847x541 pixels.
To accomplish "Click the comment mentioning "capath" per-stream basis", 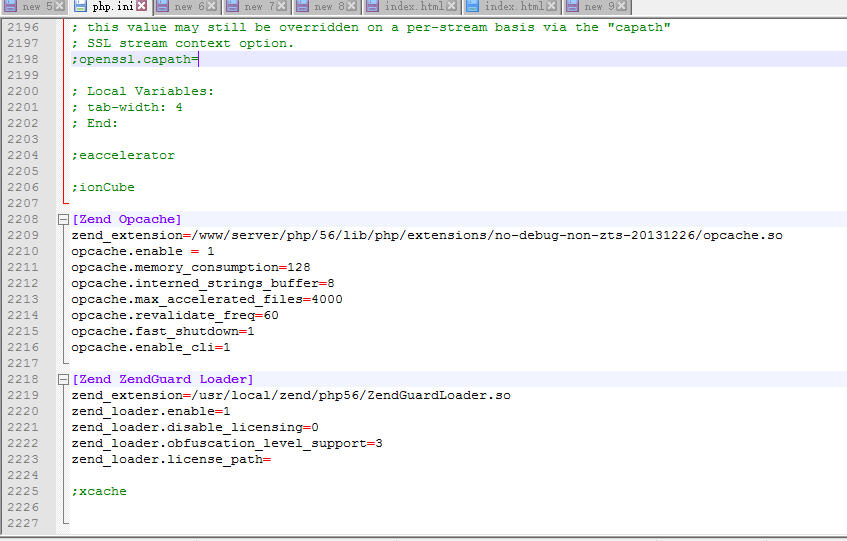I will [371, 27].
